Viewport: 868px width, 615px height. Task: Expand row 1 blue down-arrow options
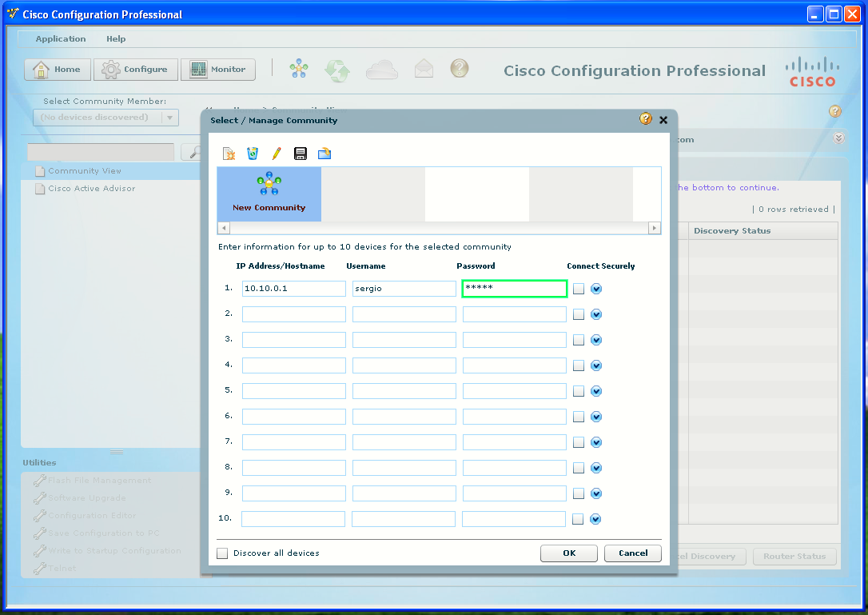pyautogui.click(x=596, y=289)
